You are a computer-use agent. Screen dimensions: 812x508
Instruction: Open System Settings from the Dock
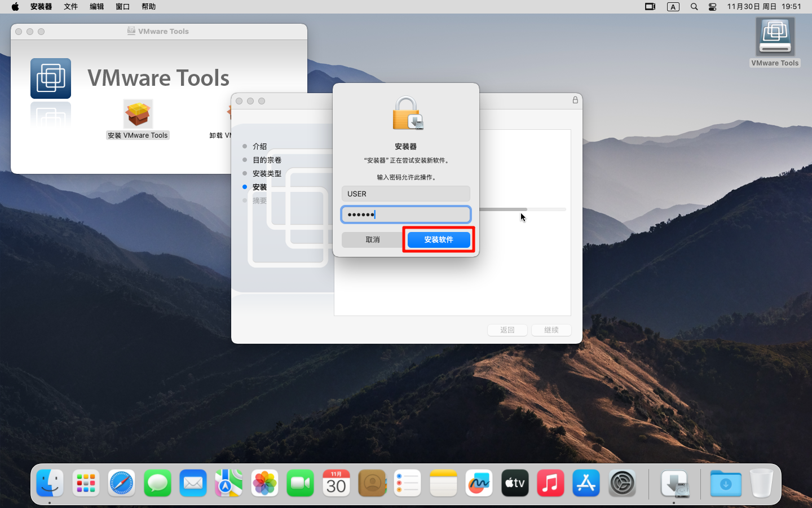coord(623,483)
